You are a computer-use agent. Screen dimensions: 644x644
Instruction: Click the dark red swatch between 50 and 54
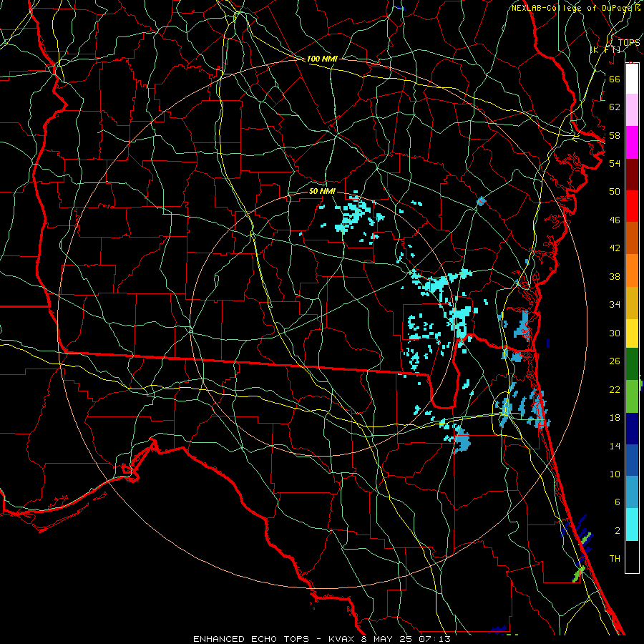click(x=632, y=175)
